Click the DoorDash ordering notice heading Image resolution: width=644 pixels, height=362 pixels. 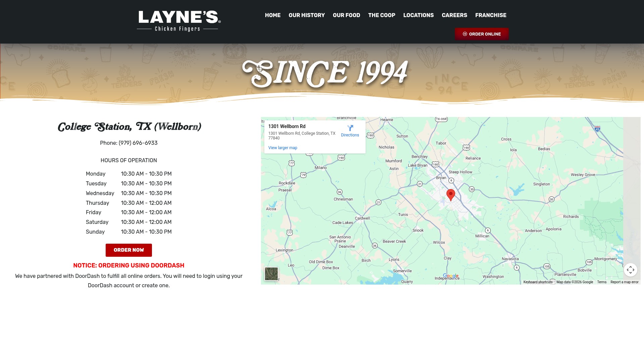tap(129, 265)
